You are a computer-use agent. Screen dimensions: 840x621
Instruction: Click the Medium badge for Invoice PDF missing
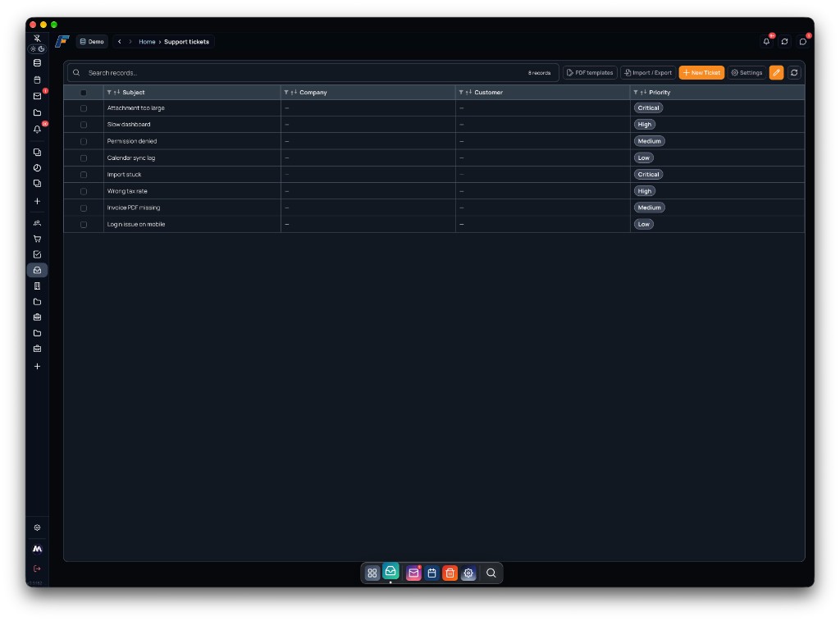coord(650,208)
